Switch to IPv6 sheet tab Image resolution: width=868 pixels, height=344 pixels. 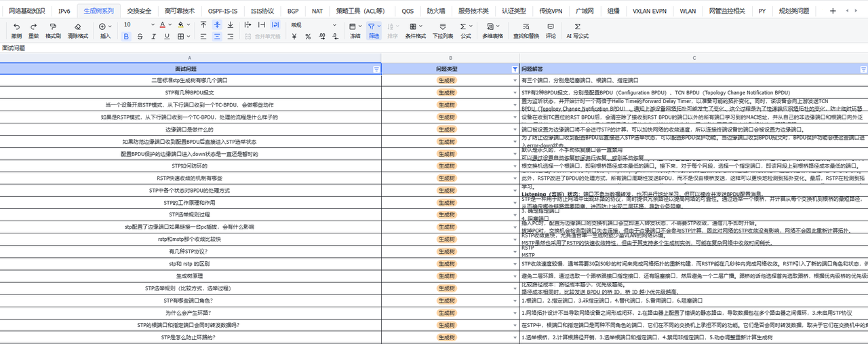pos(64,11)
